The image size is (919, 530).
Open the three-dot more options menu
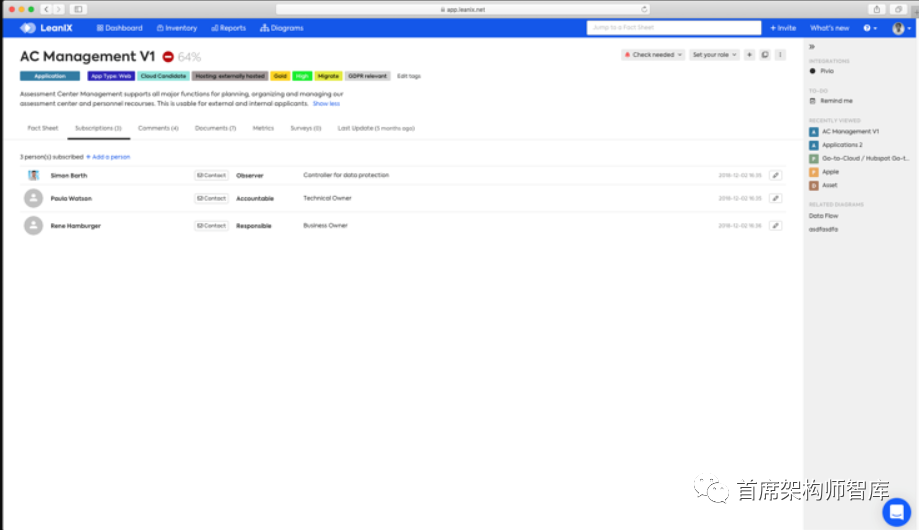tap(780, 55)
